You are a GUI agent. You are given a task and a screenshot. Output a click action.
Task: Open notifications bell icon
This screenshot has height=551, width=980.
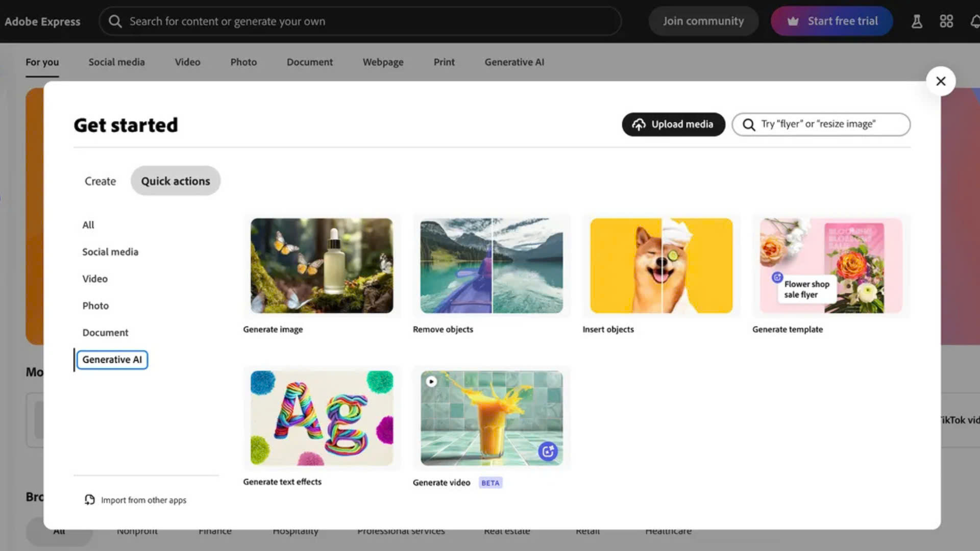975,21
